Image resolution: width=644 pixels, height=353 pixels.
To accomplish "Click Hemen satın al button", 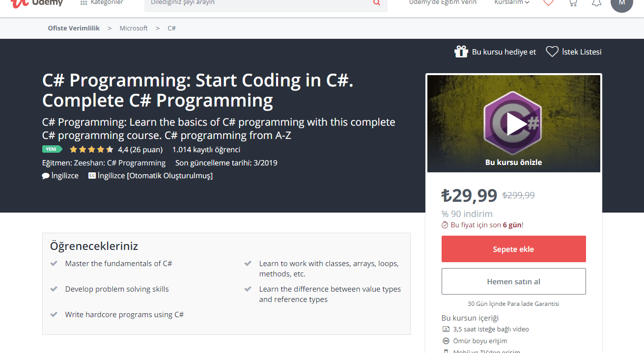I will [x=513, y=281].
